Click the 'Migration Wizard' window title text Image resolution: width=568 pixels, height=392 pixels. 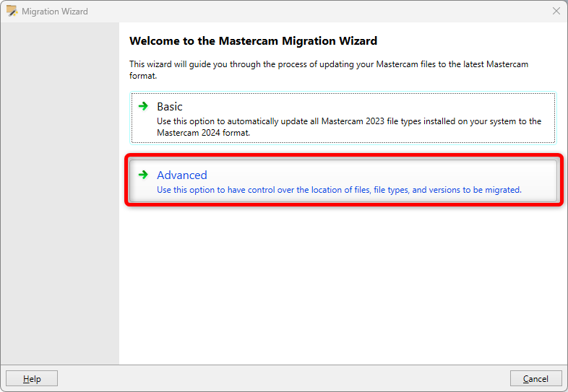[x=55, y=12]
